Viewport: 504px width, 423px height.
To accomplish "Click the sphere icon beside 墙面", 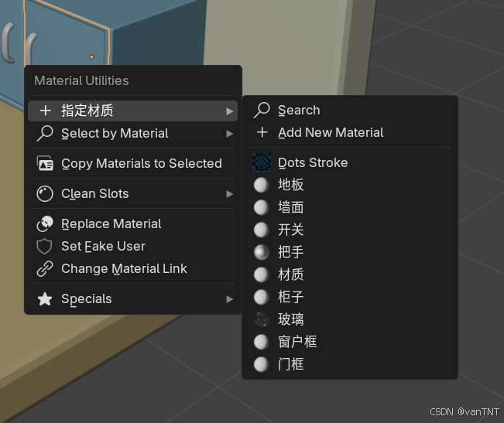I will click(x=262, y=208).
